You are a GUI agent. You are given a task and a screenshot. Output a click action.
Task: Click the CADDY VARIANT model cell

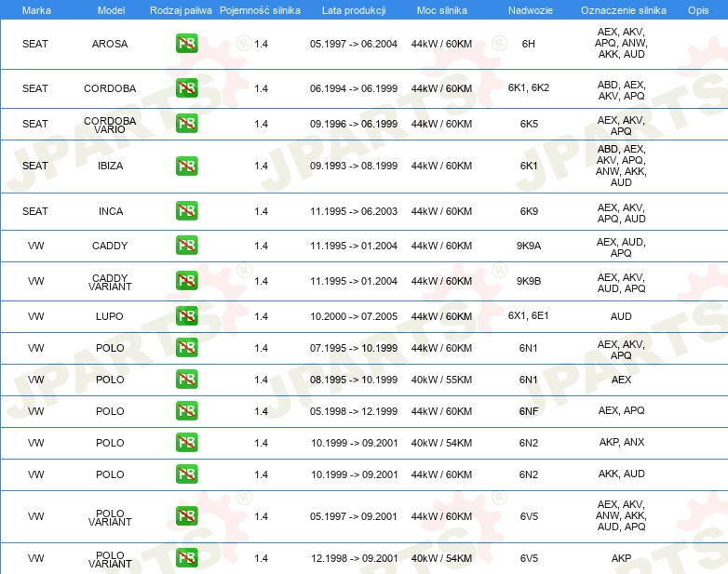[x=110, y=282]
